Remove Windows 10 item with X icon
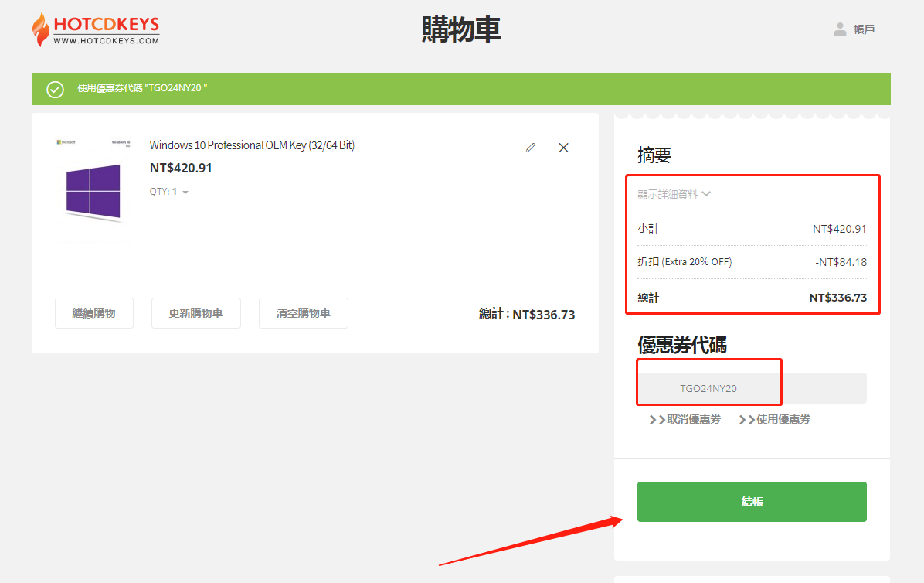924x583 pixels. pos(563,148)
